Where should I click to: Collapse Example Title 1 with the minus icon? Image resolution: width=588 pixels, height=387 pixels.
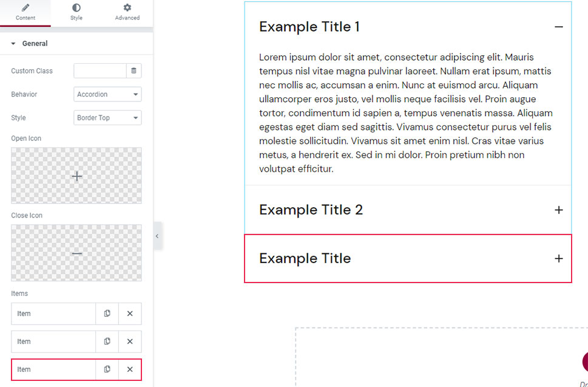point(559,27)
